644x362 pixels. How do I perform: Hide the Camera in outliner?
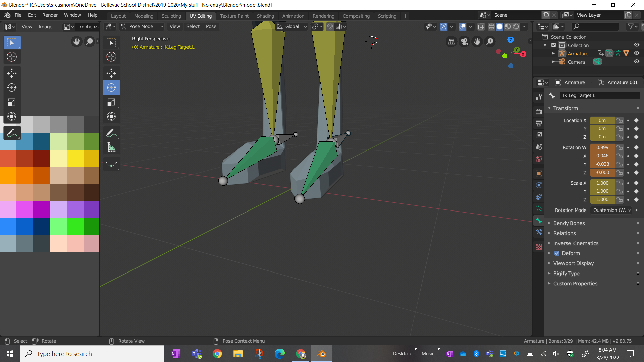click(636, 62)
